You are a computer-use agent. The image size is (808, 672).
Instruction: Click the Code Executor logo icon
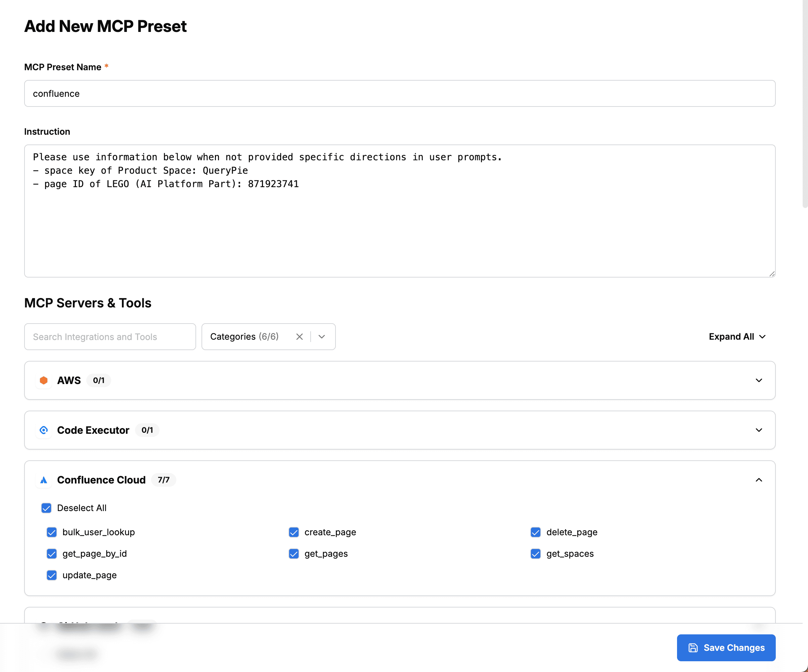pos(43,430)
